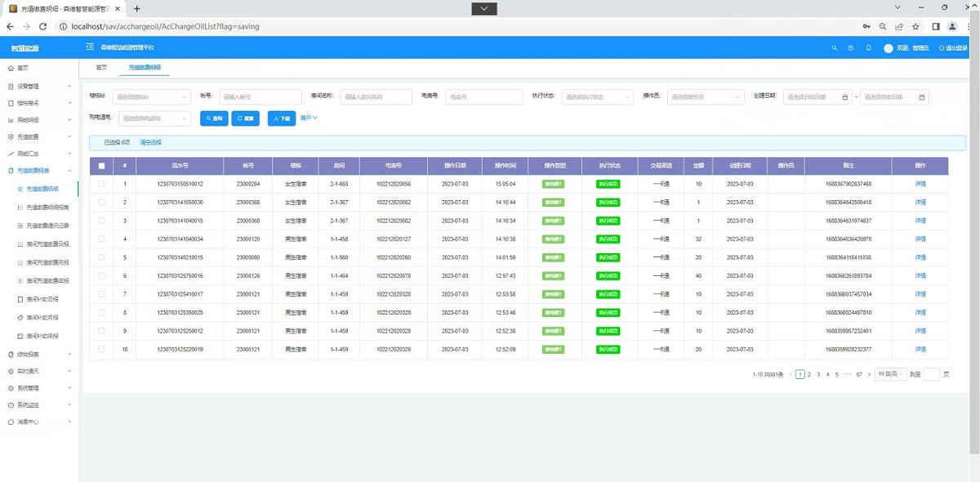Check the checkbox for row 1

[x=101, y=184]
